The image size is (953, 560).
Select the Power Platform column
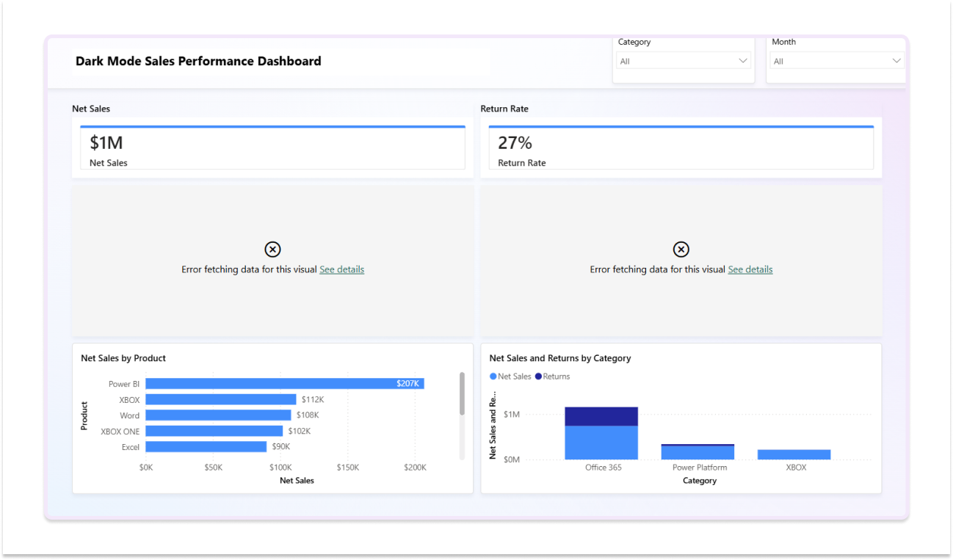click(x=697, y=452)
